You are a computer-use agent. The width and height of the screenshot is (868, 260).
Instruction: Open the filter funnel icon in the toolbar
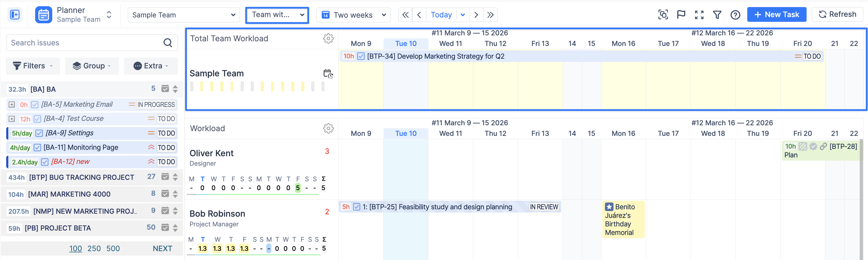(717, 14)
